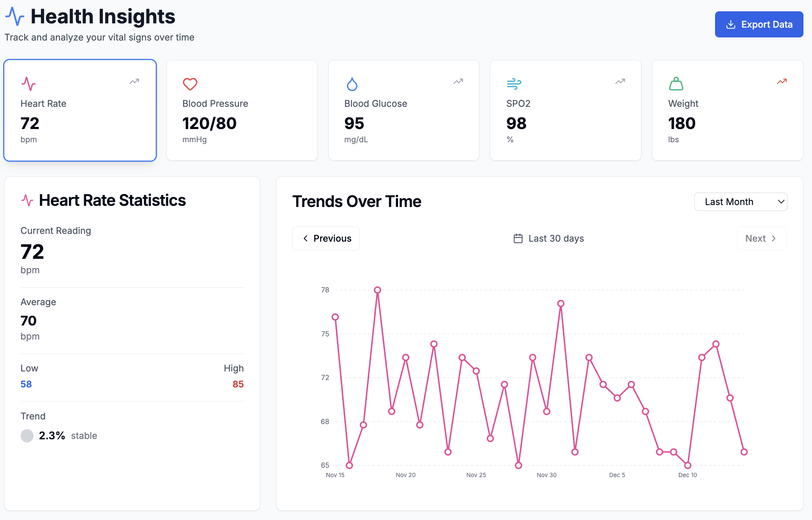Click the calendar icon beside Last 30 days
The width and height of the screenshot is (812, 520).
pyautogui.click(x=518, y=238)
